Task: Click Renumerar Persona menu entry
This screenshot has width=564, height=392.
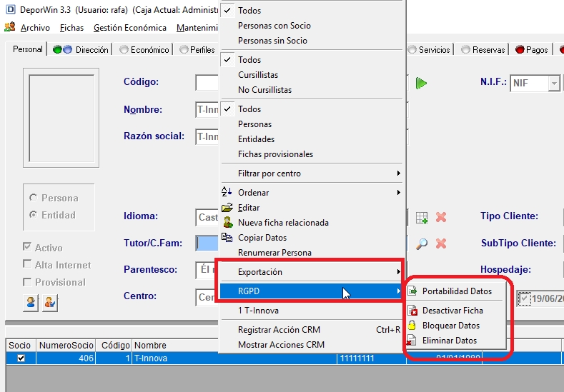Action: [x=274, y=253]
